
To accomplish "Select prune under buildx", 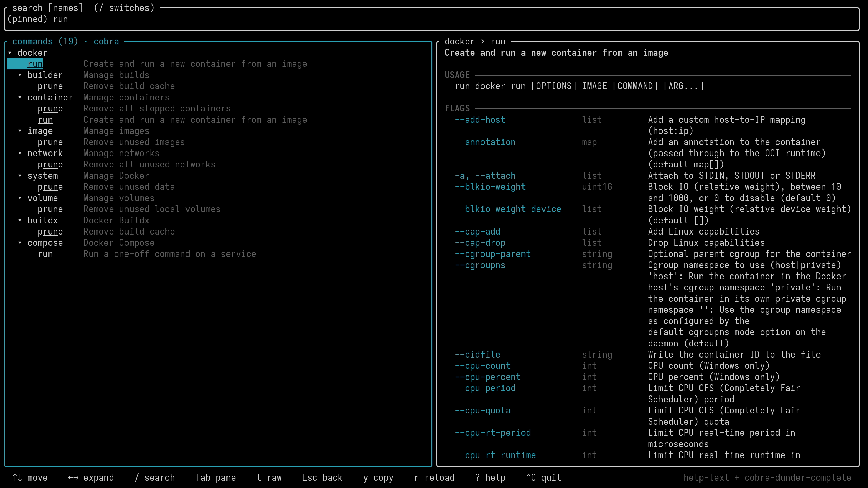I will pyautogui.click(x=50, y=232).
